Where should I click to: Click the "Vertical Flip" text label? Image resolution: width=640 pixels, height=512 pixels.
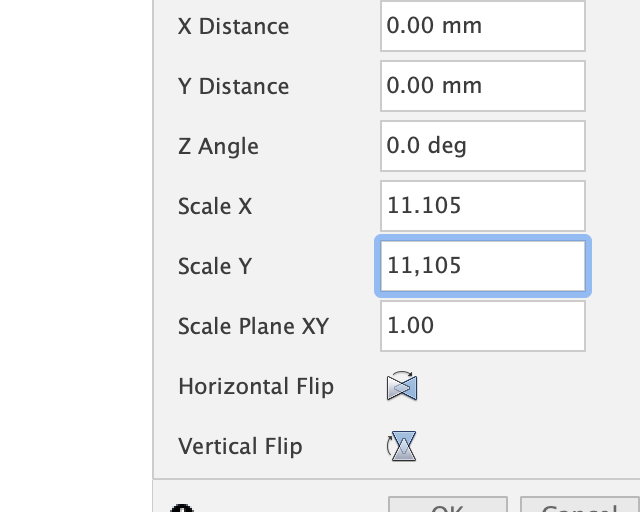point(240,446)
